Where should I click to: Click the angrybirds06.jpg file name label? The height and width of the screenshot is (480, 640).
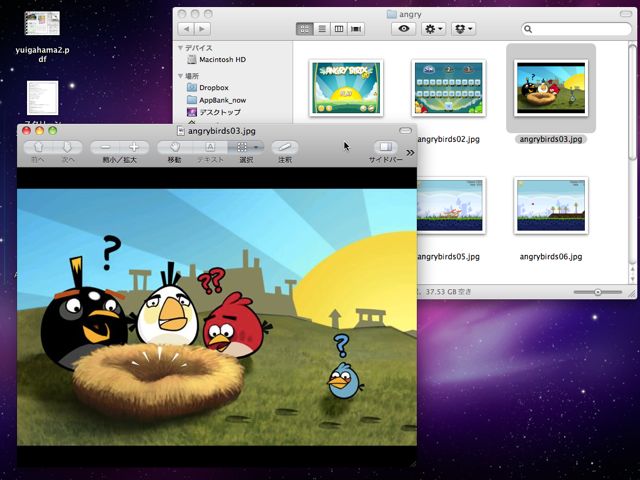(551, 257)
